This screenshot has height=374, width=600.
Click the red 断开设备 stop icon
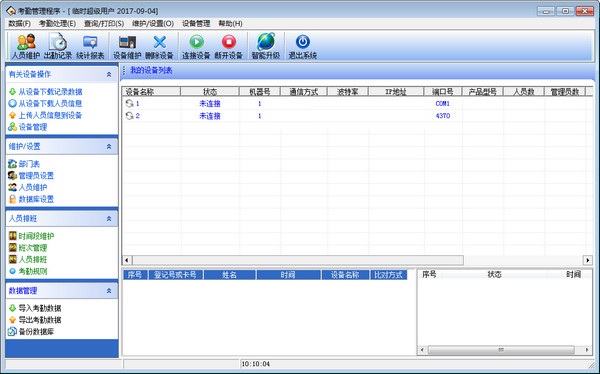pyautogui.click(x=229, y=42)
